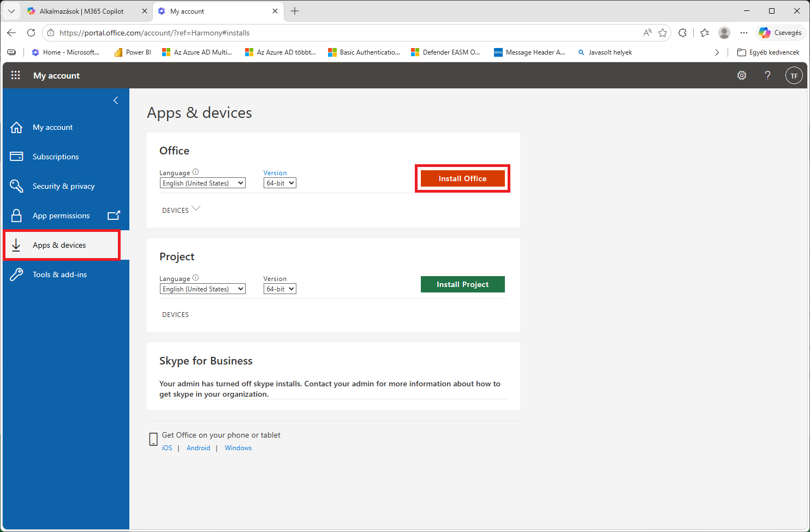Open the Basic Authentication bookmark

click(x=364, y=52)
